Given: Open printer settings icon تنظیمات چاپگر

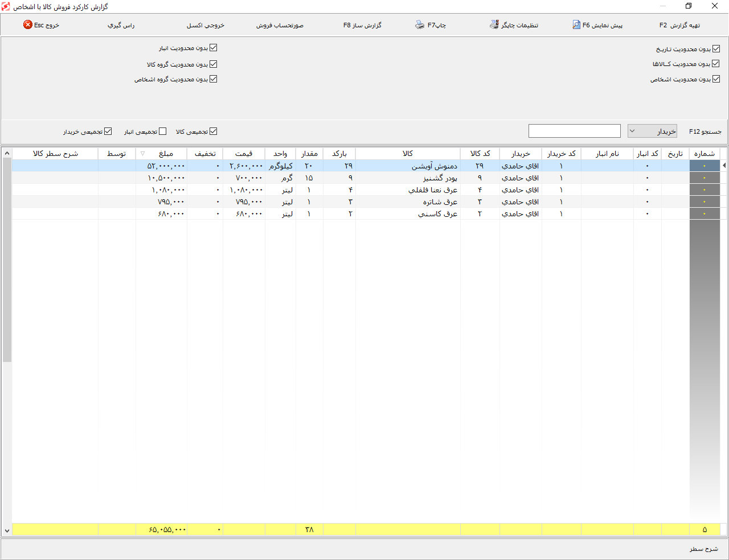Looking at the screenshot, I should coord(494,25).
